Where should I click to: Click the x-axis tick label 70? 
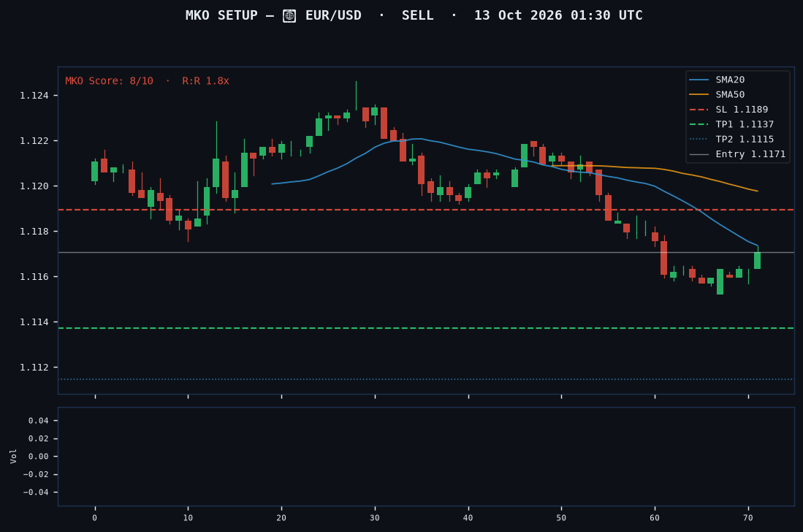(747, 518)
